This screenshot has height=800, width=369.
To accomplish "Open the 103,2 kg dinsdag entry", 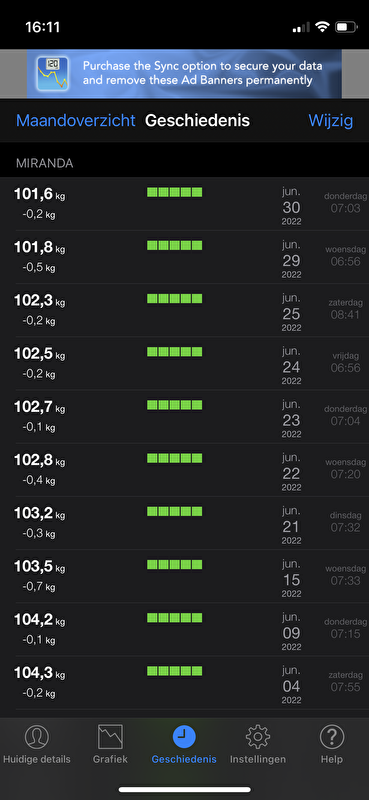I will (x=184, y=523).
